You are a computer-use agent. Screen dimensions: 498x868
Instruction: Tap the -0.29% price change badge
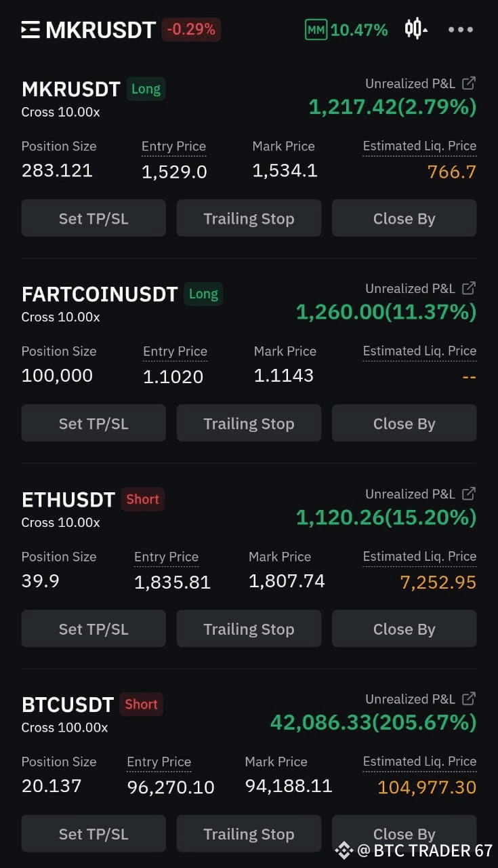(191, 30)
